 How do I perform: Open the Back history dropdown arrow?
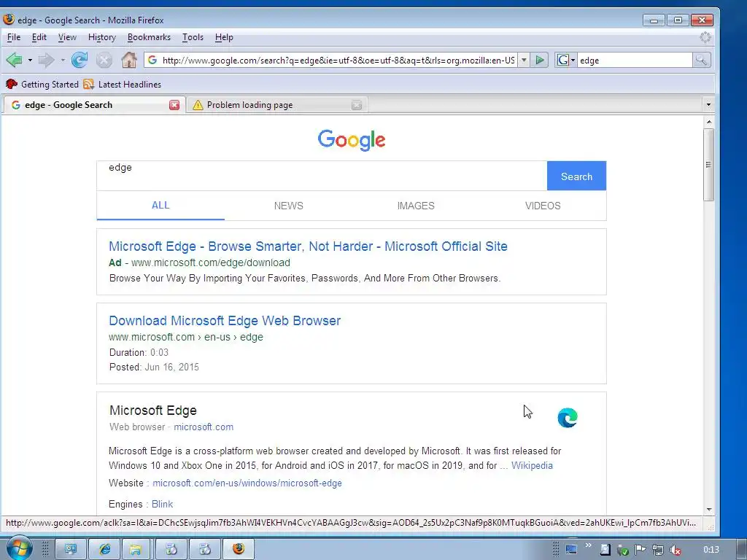click(x=30, y=61)
